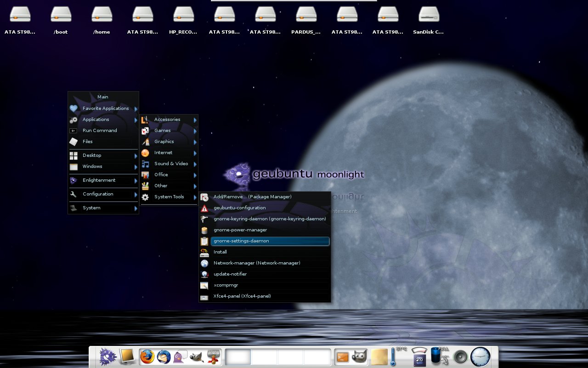Open the Sound & Video category
Viewport: 588px width, 368px height.
169,164
